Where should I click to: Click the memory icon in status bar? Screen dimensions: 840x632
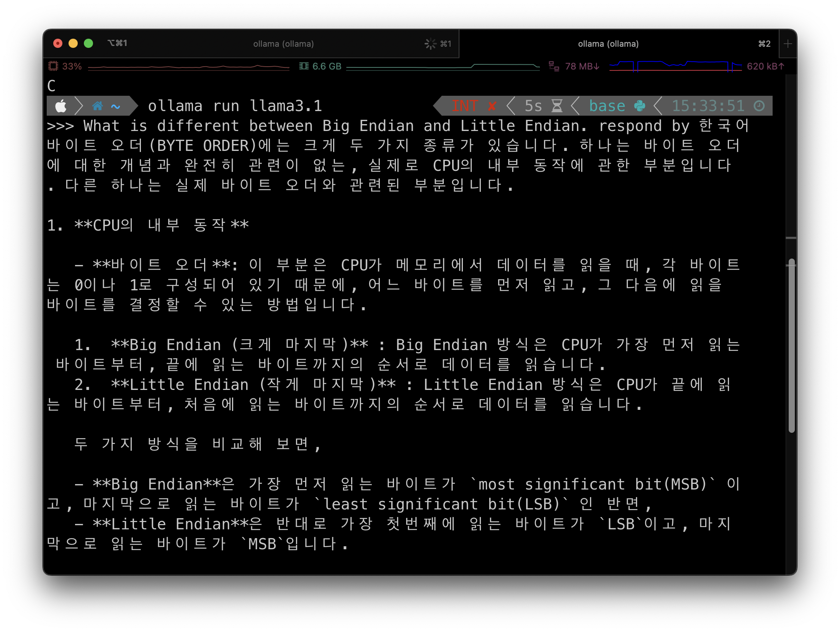[304, 66]
